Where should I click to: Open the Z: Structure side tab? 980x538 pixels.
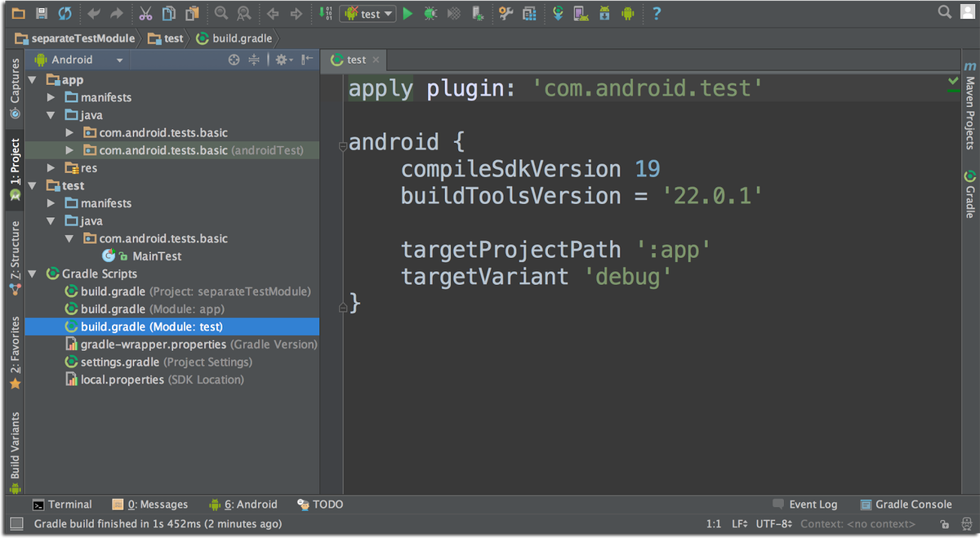tap(15, 256)
